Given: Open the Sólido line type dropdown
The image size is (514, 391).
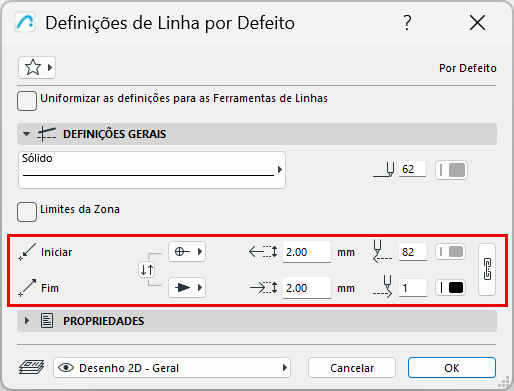Looking at the screenshot, I should 152,170.
